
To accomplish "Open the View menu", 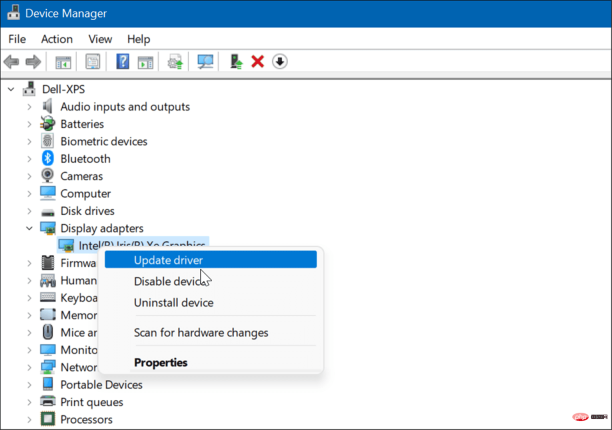I will tap(100, 39).
